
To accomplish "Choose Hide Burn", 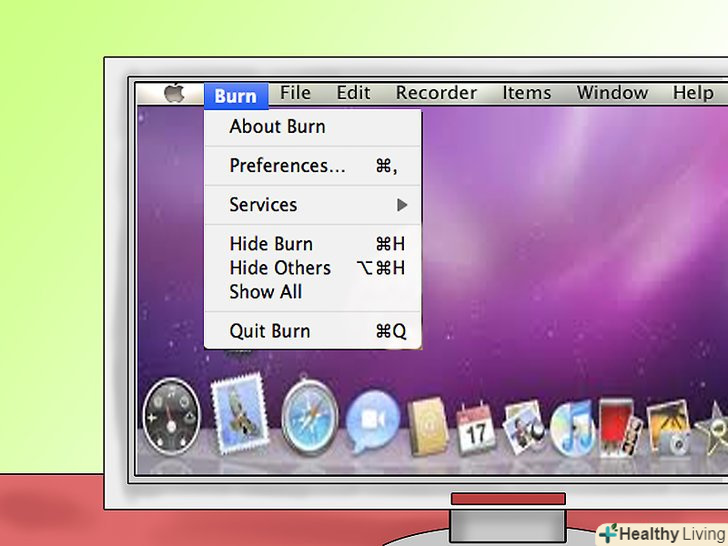I will click(x=312, y=244).
